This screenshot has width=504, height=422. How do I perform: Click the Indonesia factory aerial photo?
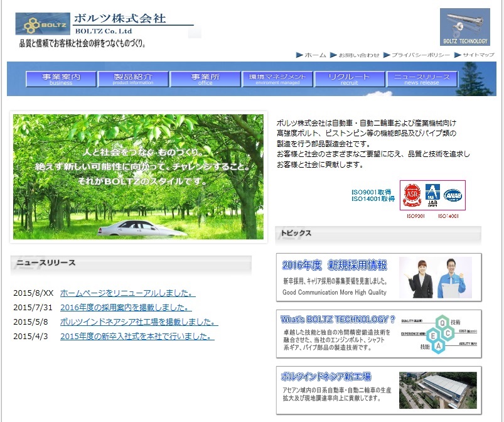[438, 391]
